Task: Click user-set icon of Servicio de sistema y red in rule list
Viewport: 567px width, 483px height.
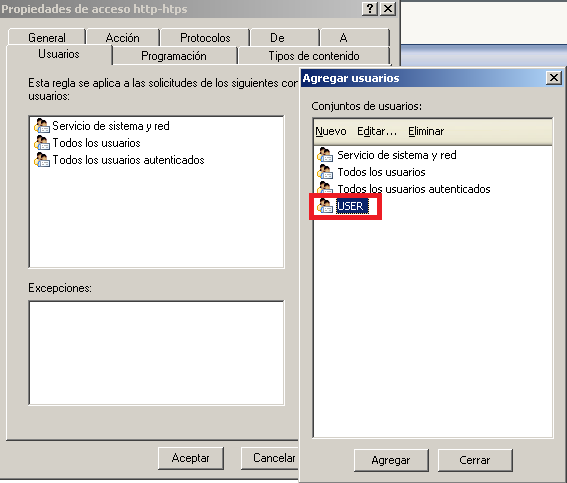Action: click(42, 126)
